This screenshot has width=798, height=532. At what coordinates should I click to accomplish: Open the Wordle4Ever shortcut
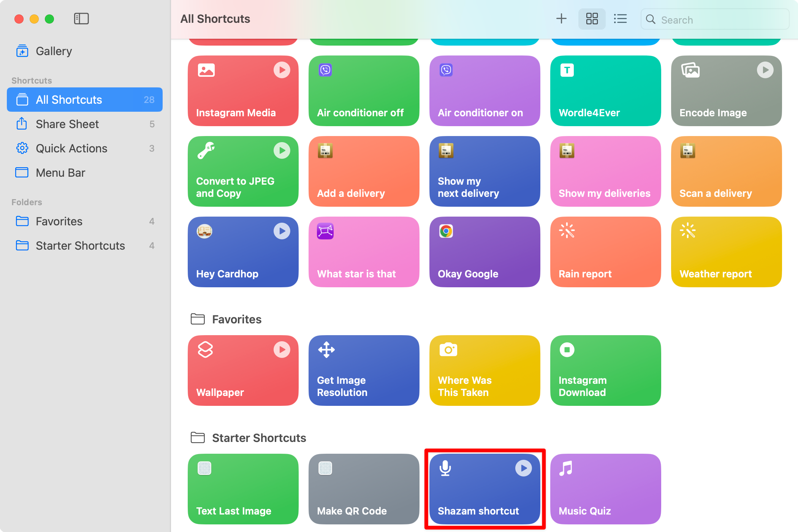click(605, 90)
